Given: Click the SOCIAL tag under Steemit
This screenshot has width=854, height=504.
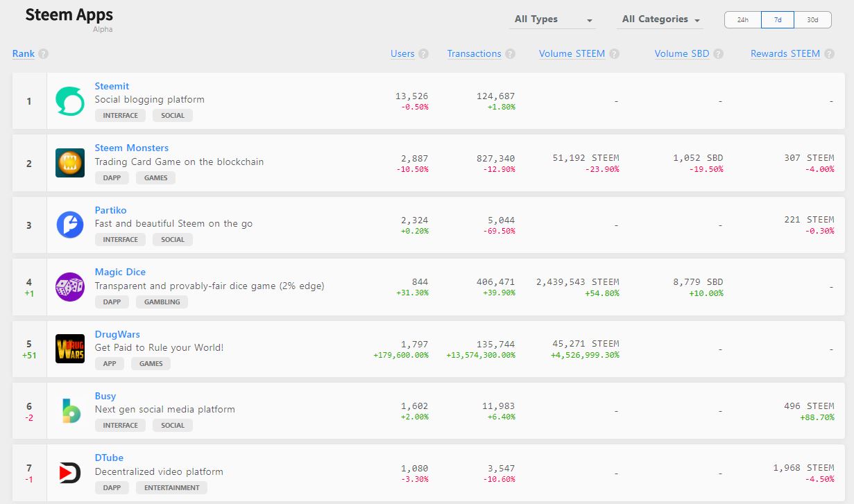Looking at the screenshot, I should [173, 116].
